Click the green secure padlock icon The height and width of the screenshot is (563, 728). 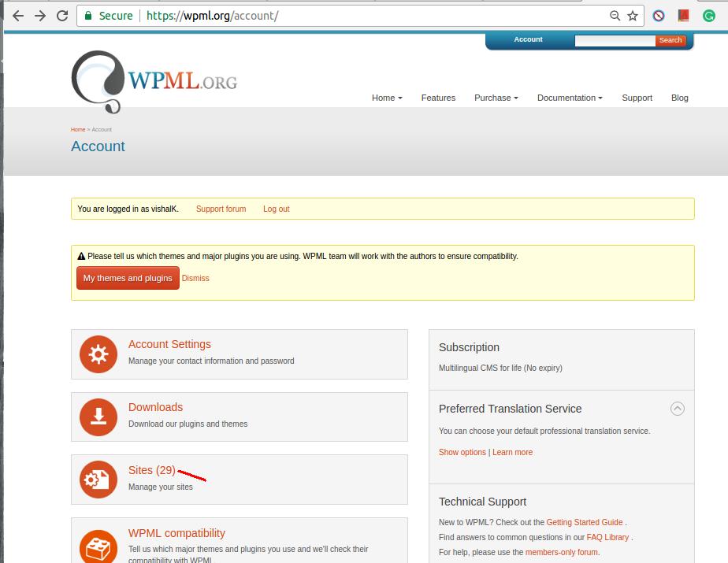[87, 16]
